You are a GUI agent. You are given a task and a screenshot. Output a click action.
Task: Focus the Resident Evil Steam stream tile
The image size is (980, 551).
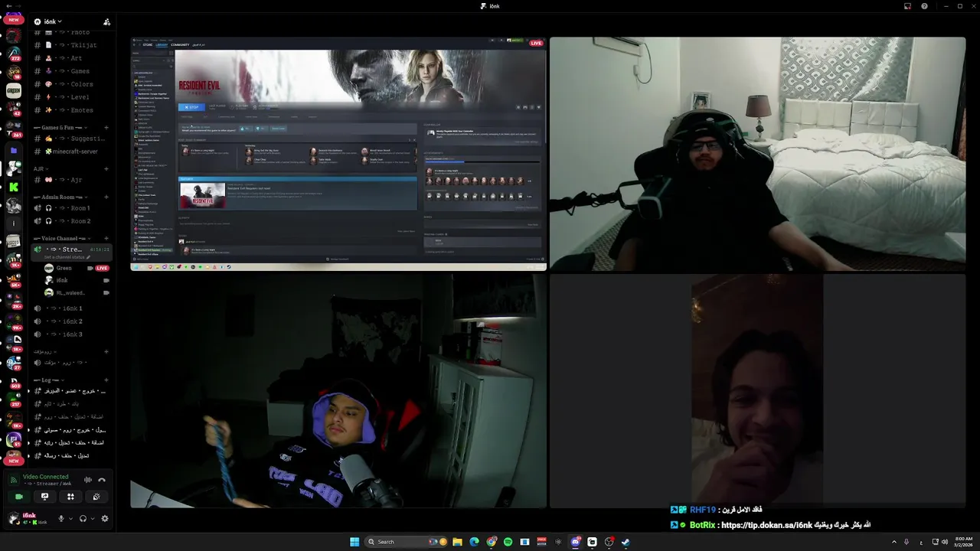pos(338,154)
